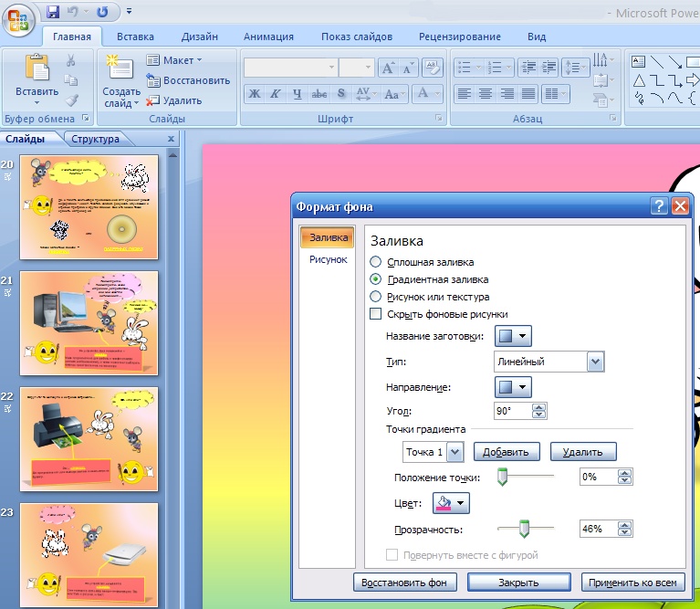Click the Save icon in quick access
The image size is (700, 609).
tap(52, 12)
